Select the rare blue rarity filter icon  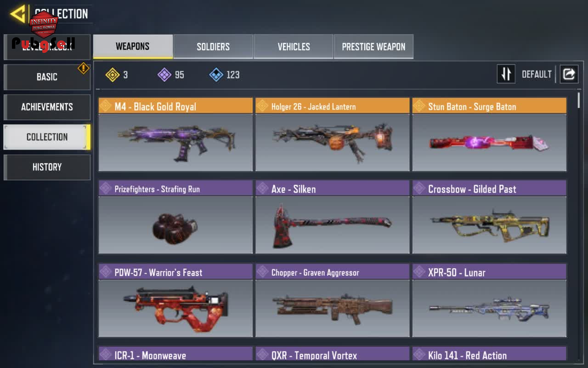[216, 75]
